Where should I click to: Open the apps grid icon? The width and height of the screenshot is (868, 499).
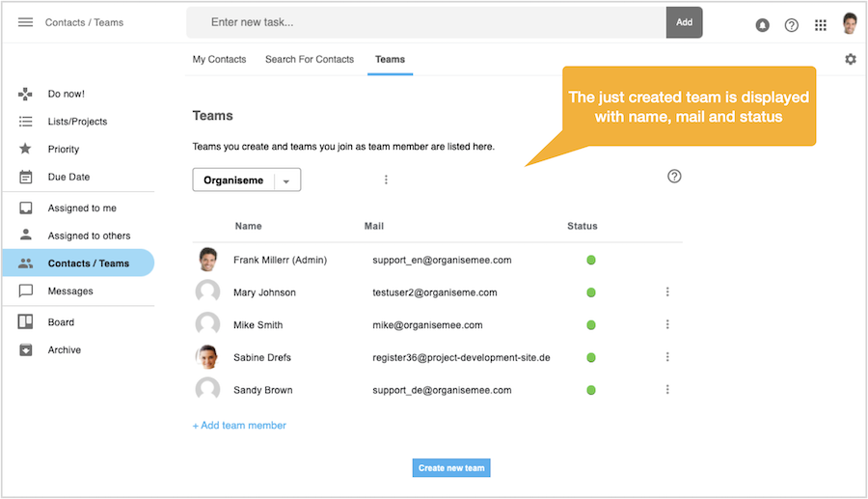pos(821,25)
